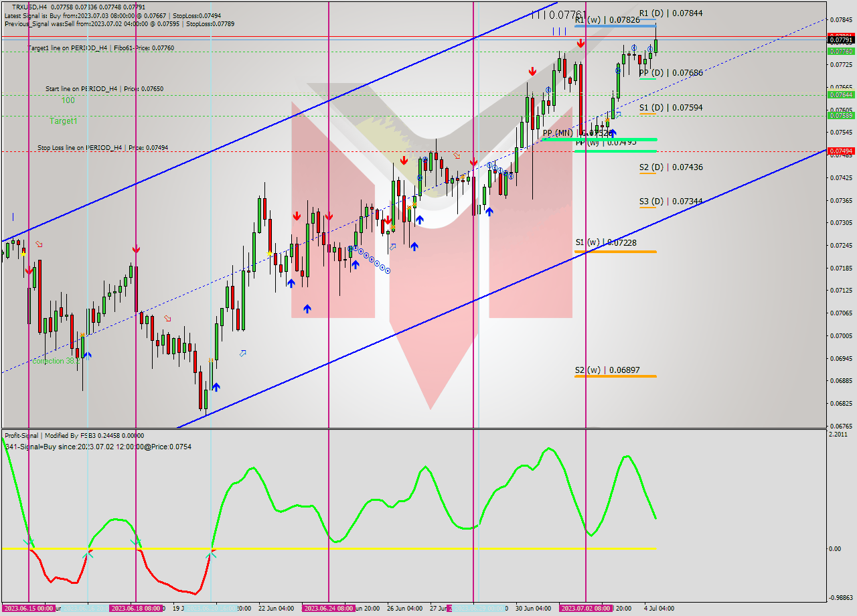The width and height of the screenshot is (857, 616).
Task: Click the 'Correction 38.2' label
Action: pos(56,361)
